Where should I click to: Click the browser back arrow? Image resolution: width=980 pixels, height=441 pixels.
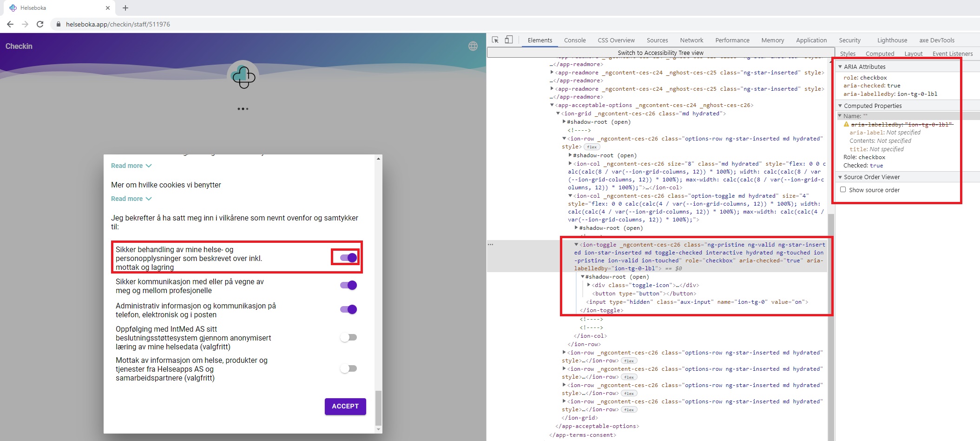[10, 24]
